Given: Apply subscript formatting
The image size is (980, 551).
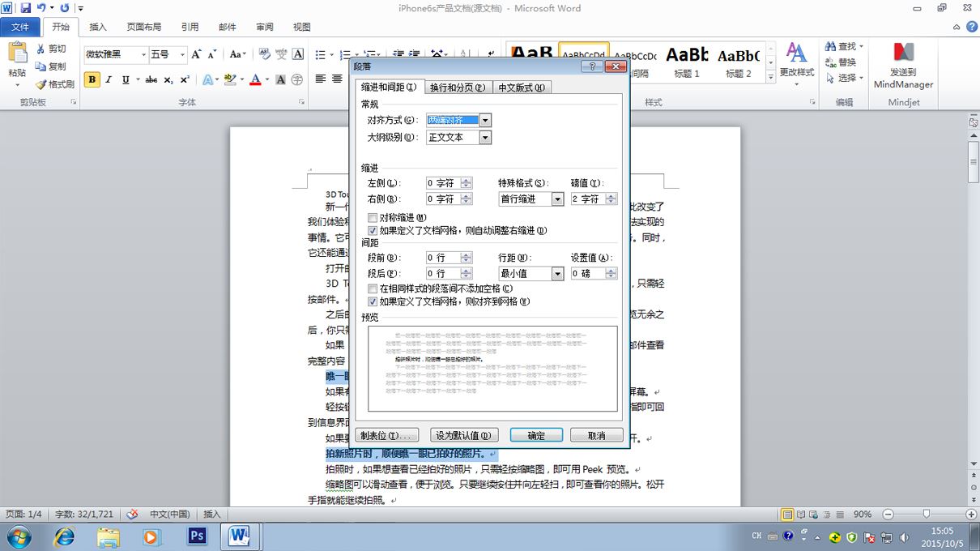Looking at the screenshot, I should tap(168, 79).
